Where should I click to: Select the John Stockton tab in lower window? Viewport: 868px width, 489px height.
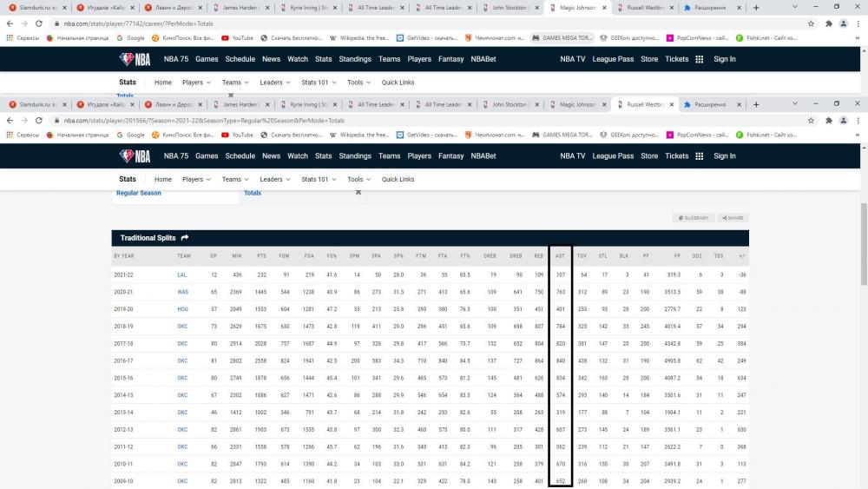tap(509, 104)
